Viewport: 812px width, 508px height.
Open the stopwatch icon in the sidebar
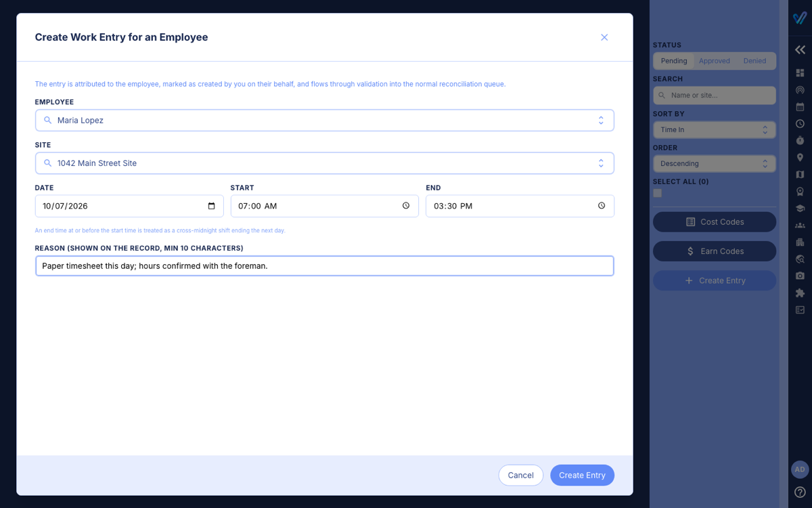(800, 141)
